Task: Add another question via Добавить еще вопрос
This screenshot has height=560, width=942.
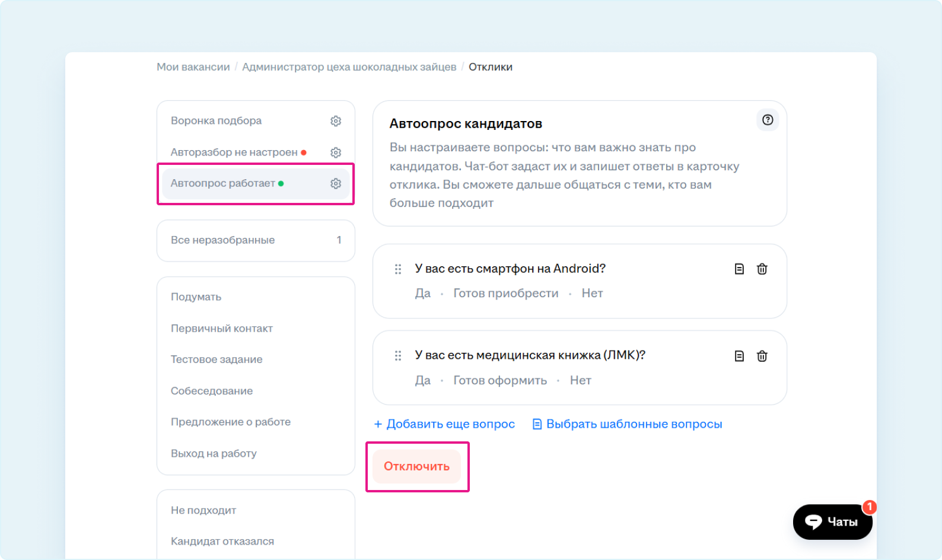Action: (444, 424)
